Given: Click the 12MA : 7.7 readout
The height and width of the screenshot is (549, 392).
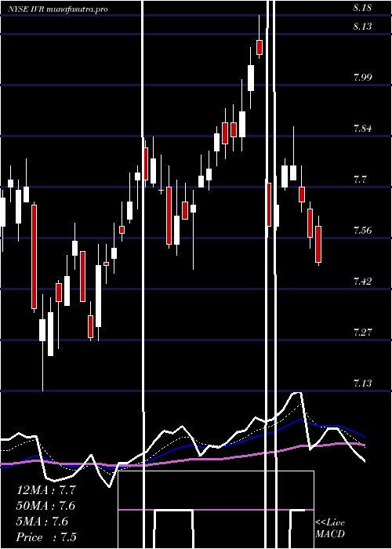Looking at the screenshot, I should click(46, 490).
